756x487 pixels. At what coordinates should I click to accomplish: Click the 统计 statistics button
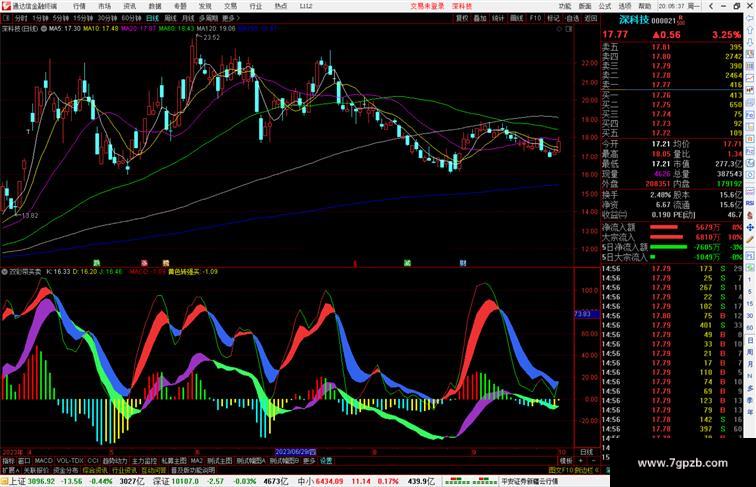(x=498, y=18)
